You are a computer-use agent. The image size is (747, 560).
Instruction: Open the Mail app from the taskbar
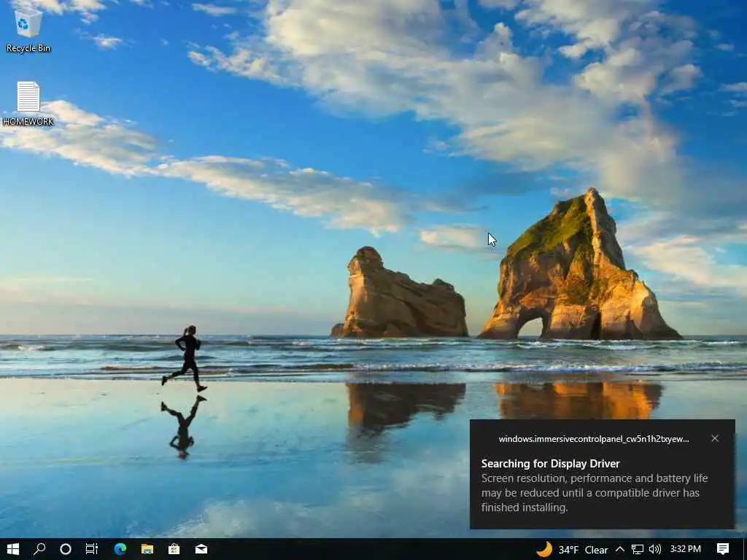pos(201,549)
